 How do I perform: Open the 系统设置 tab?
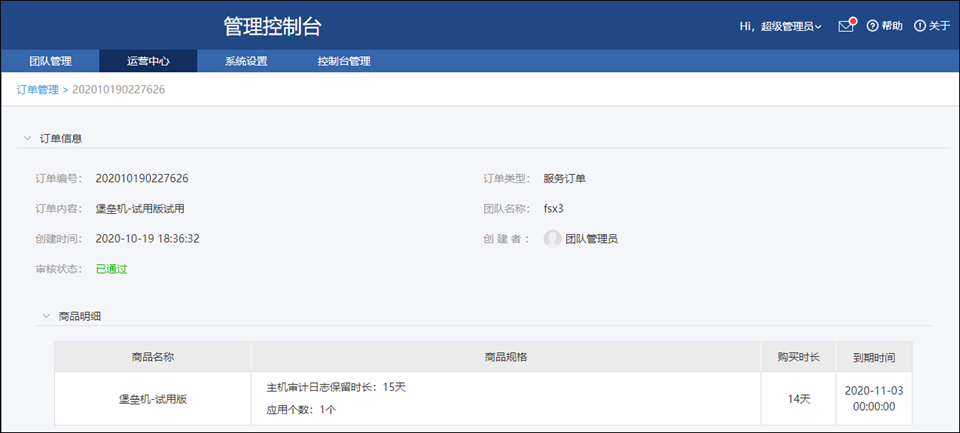[x=246, y=61]
